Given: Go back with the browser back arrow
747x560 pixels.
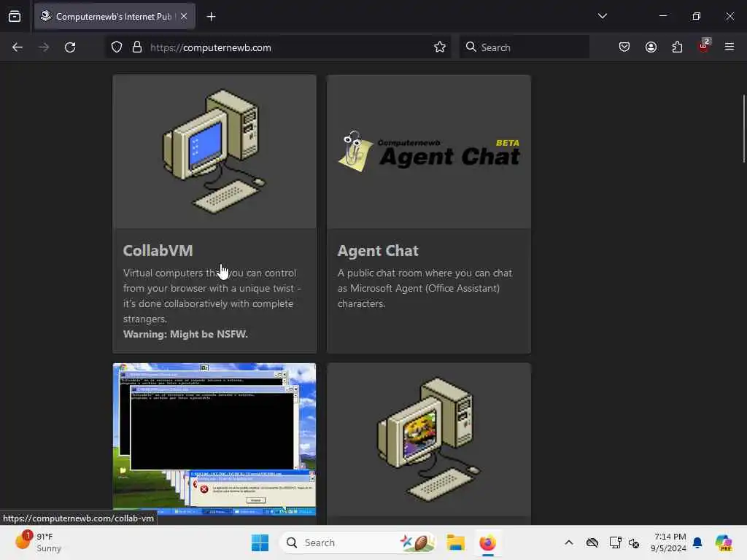Looking at the screenshot, I should tap(18, 47).
